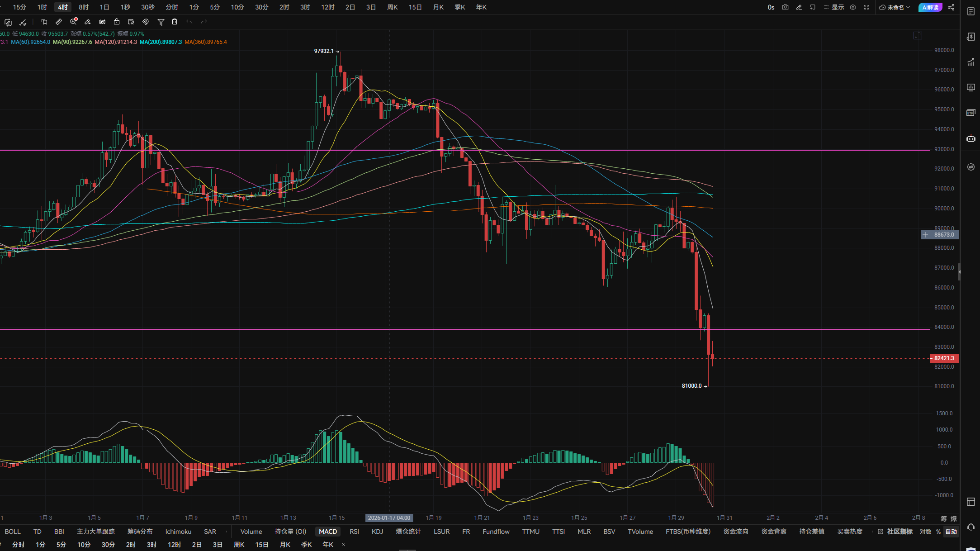Screen dimensions: 980x551
Task: Click the screenshot camera icon
Action: (785, 7)
